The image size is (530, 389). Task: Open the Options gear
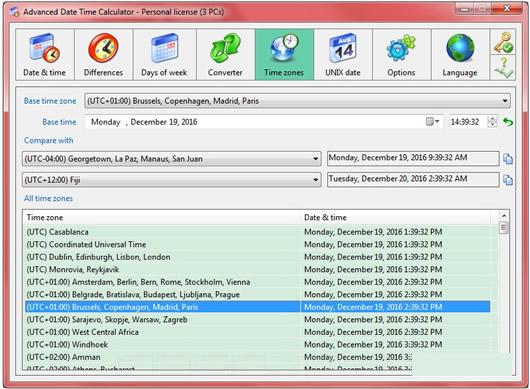(401, 55)
